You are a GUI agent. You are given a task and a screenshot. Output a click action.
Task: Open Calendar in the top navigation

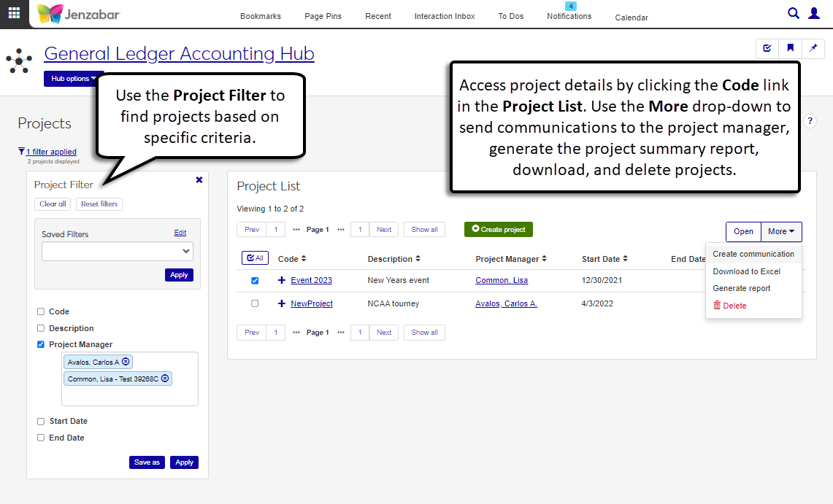pos(631,18)
